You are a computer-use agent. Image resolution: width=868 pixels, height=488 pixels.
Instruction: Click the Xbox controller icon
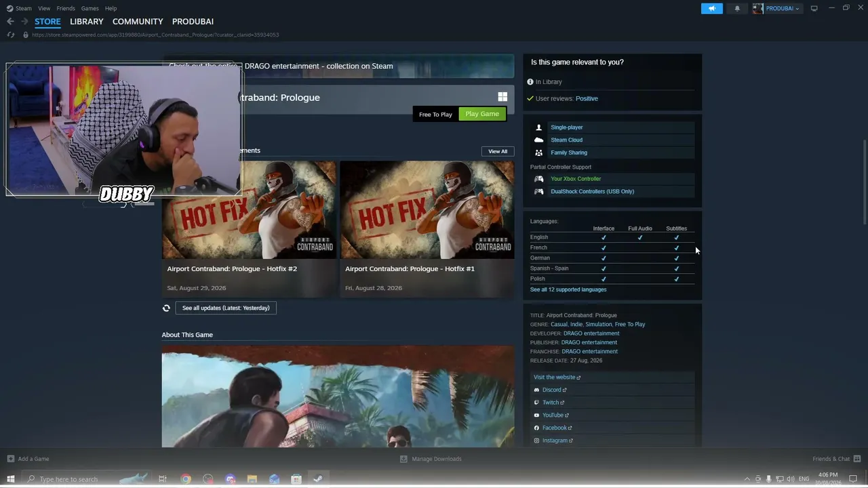(538, 179)
